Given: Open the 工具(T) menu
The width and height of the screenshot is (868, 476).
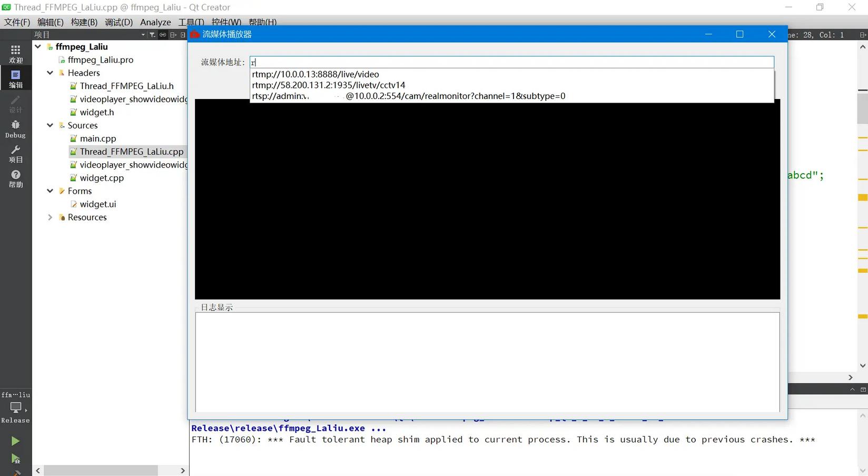Looking at the screenshot, I should tap(191, 22).
